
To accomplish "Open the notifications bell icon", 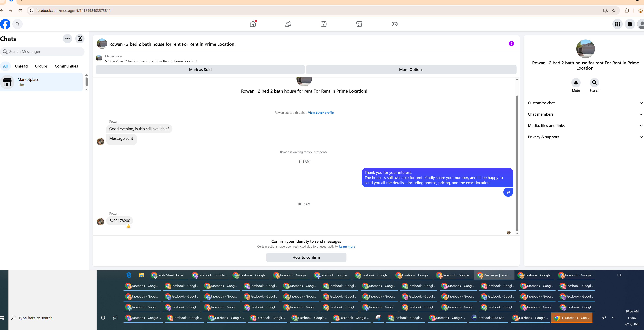I will pyautogui.click(x=630, y=24).
